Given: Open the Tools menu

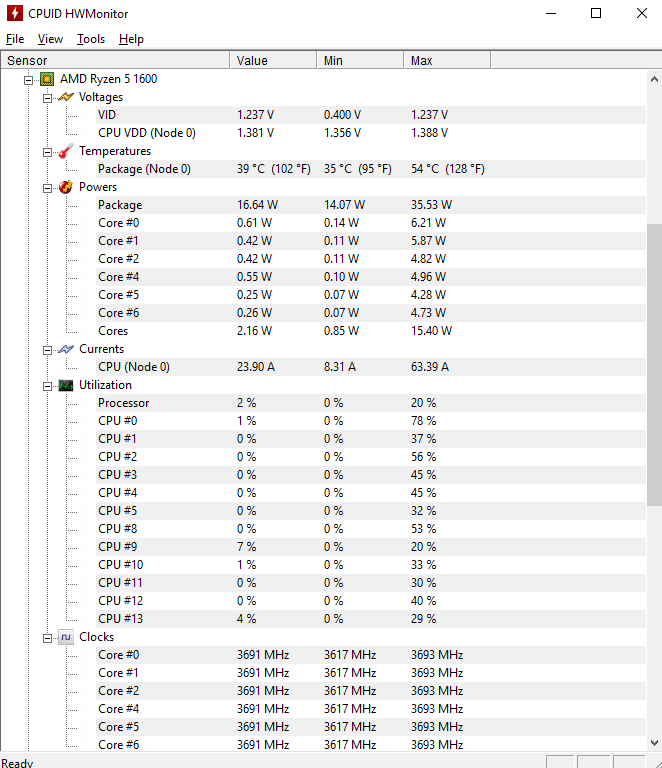Looking at the screenshot, I should (x=91, y=39).
